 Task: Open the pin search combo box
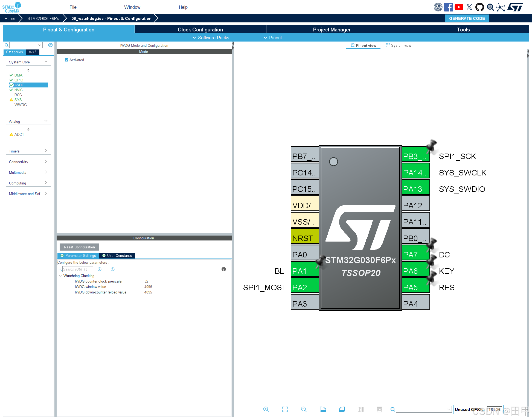424,409
